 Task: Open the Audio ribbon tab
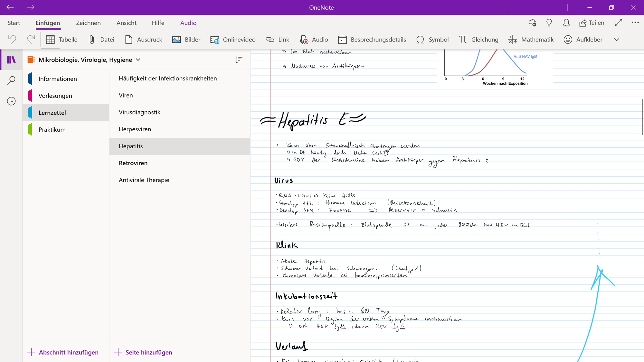click(188, 23)
